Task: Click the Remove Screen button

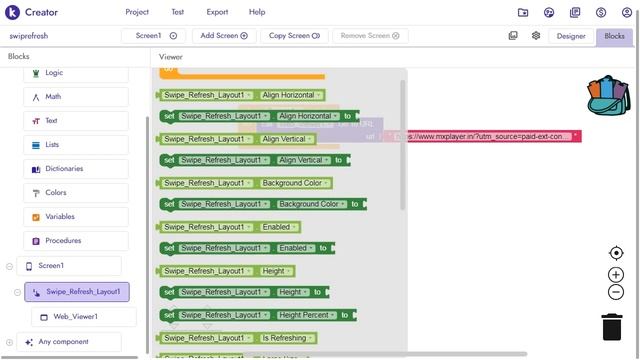Action: 370,36
